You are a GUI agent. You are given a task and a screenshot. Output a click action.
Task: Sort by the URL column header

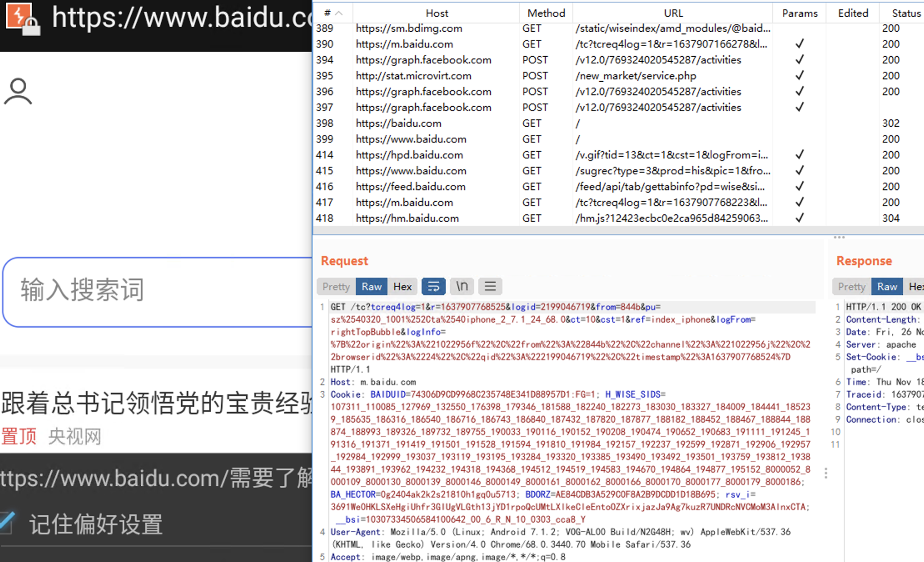(673, 13)
